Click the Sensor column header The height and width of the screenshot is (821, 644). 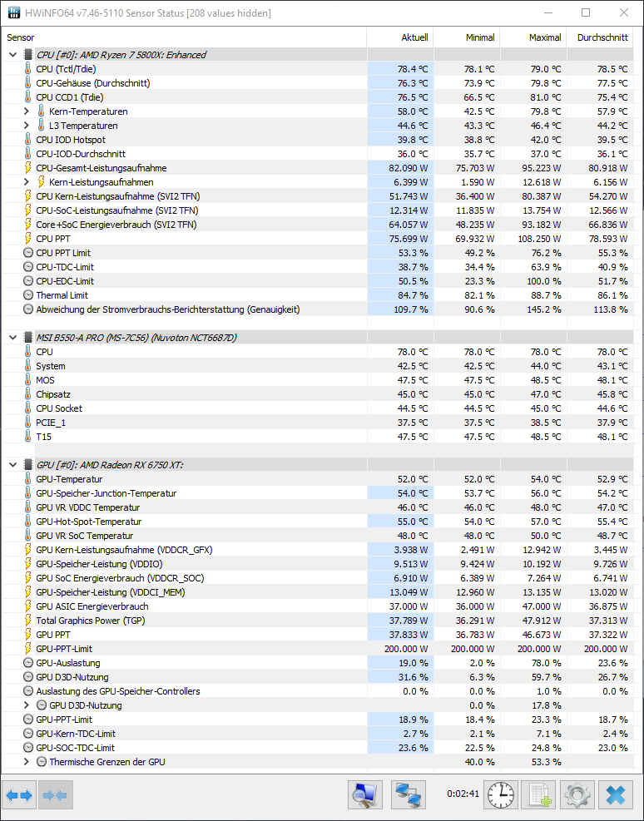click(184, 37)
